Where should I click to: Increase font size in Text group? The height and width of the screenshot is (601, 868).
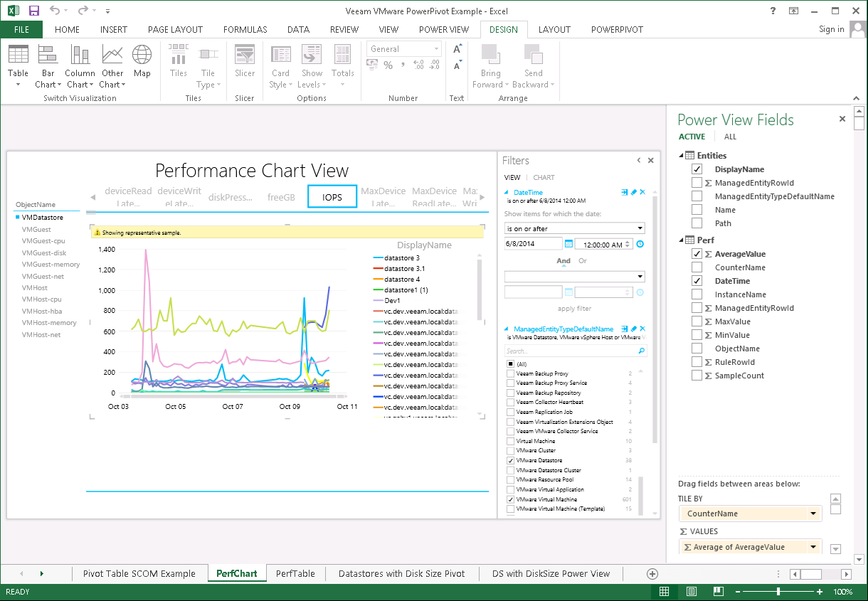coord(457,49)
